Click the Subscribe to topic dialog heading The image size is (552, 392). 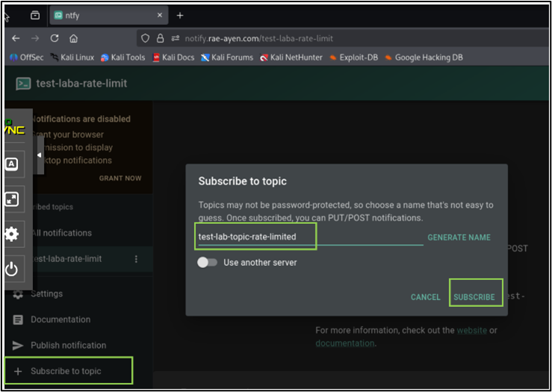243,181
